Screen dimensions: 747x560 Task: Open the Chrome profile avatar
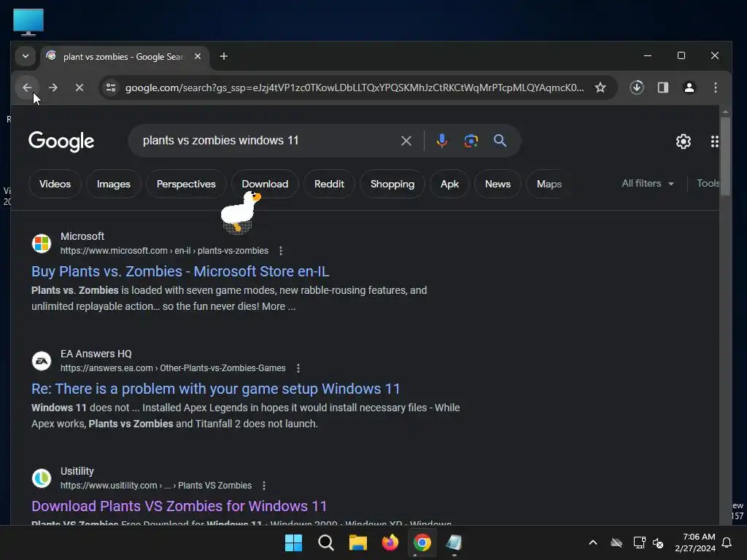click(x=689, y=87)
